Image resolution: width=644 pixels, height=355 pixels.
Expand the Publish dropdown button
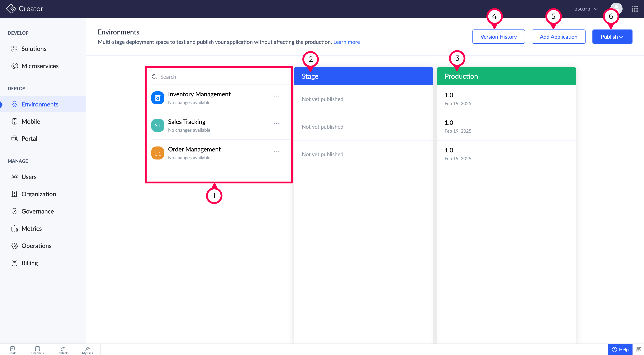tap(612, 37)
